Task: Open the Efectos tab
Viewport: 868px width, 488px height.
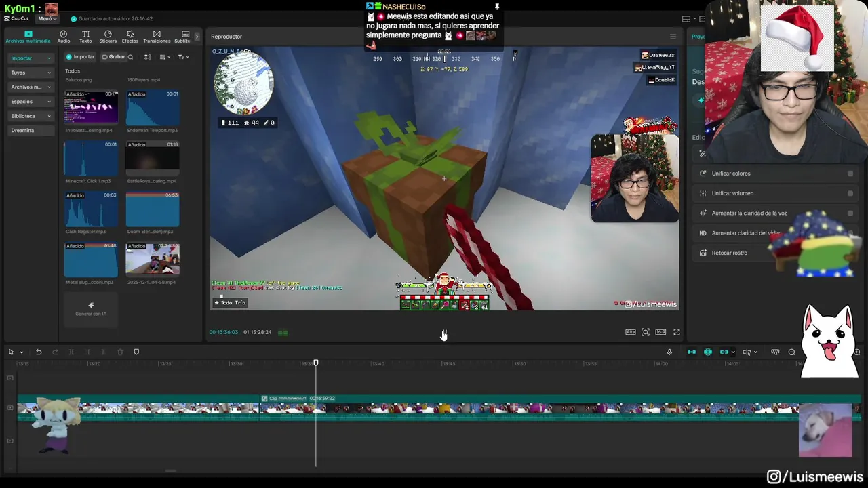Action: pos(130,37)
